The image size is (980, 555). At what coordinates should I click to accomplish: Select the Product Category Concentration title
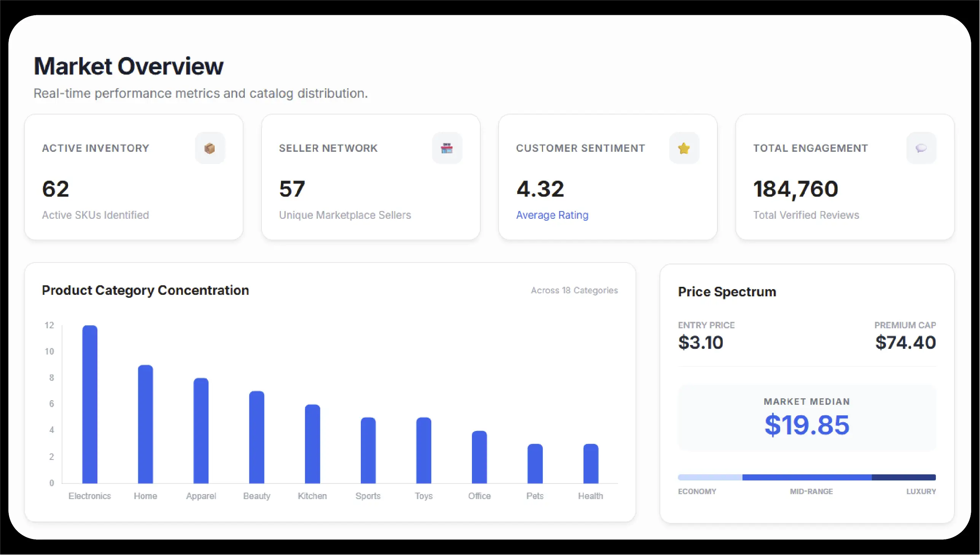click(146, 290)
